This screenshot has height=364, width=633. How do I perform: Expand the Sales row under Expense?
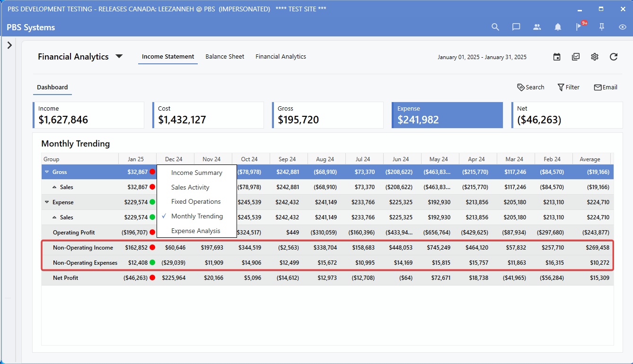point(54,217)
